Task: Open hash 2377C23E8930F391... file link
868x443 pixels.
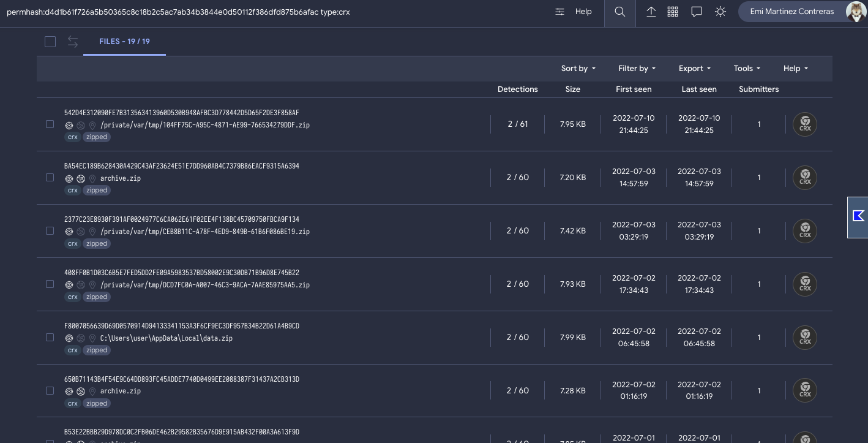Action: (x=182, y=219)
